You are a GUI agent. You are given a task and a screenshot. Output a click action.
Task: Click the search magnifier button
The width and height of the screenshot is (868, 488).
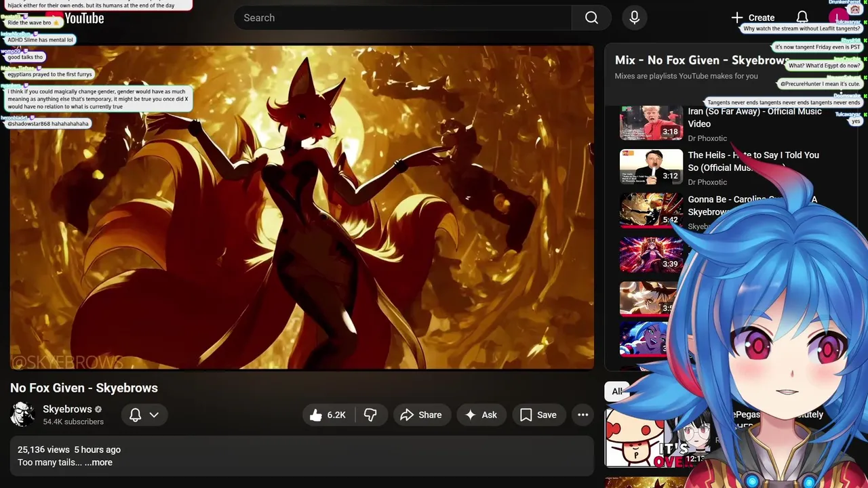point(591,18)
